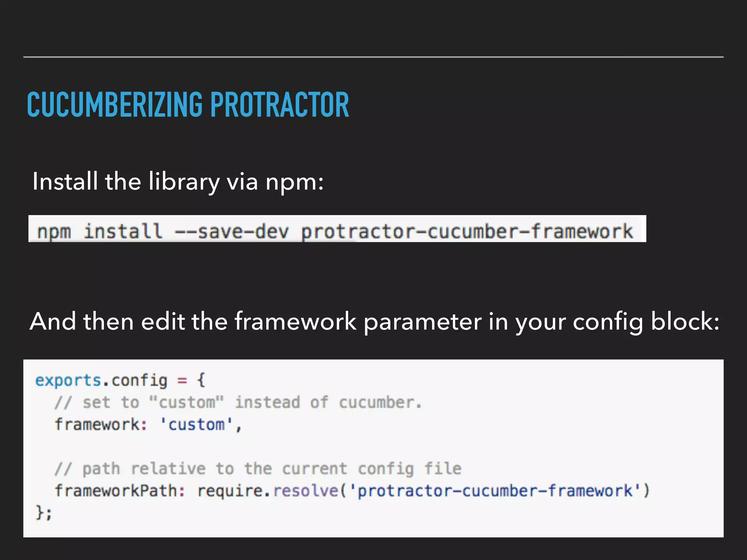Click the comment about setting to "custom"
747x560 pixels.
(x=238, y=402)
